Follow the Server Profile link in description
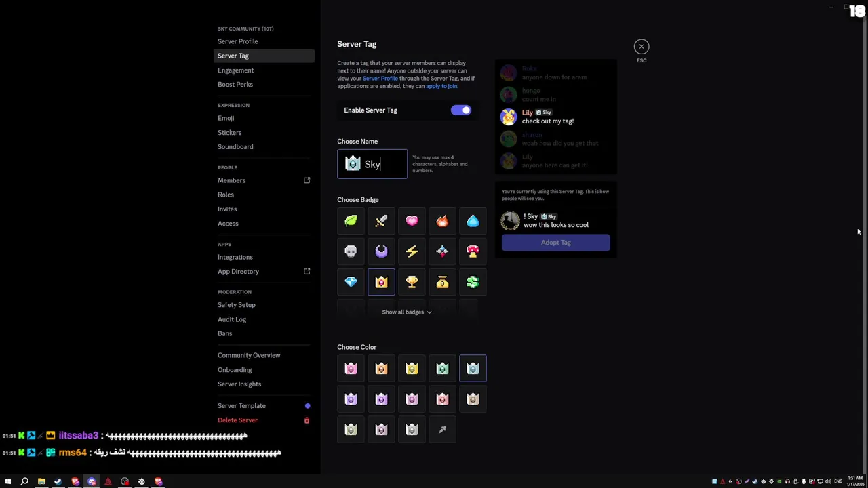 click(380, 79)
